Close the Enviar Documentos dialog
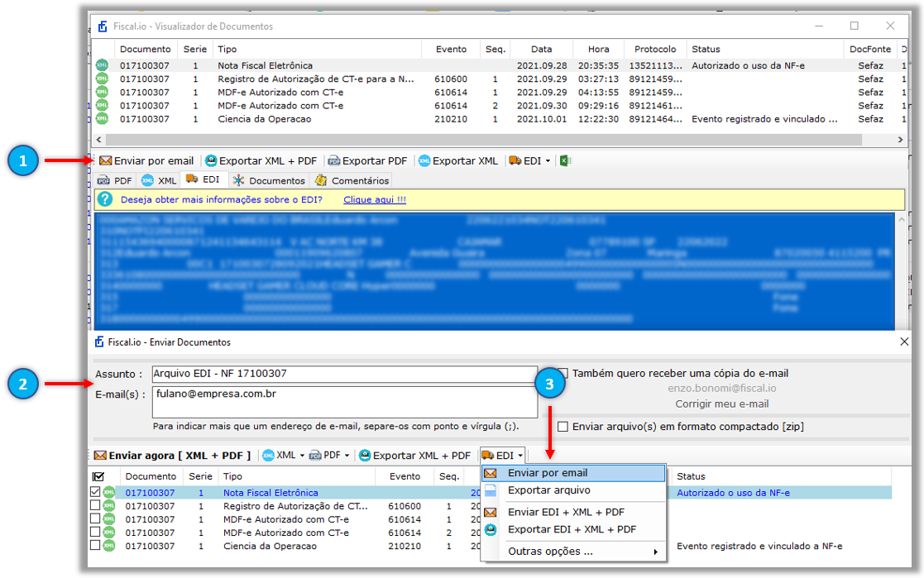Screen dimensions: 924x578 (904, 342)
